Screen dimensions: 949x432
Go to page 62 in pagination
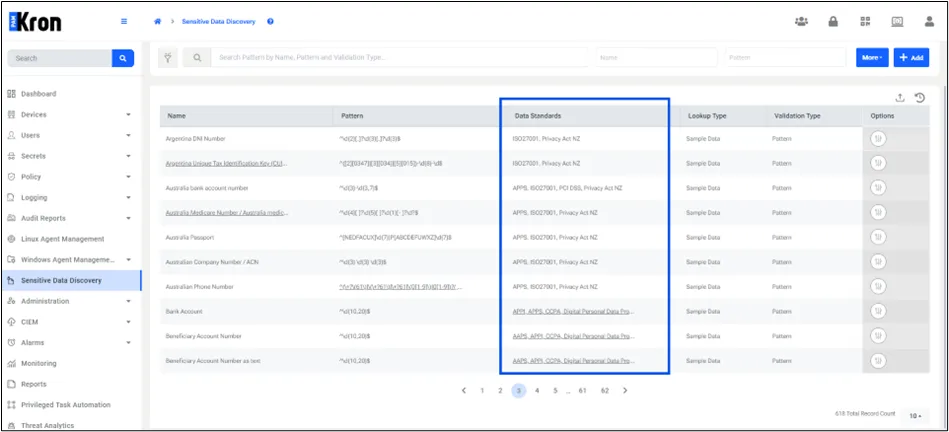(x=605, y=391)
